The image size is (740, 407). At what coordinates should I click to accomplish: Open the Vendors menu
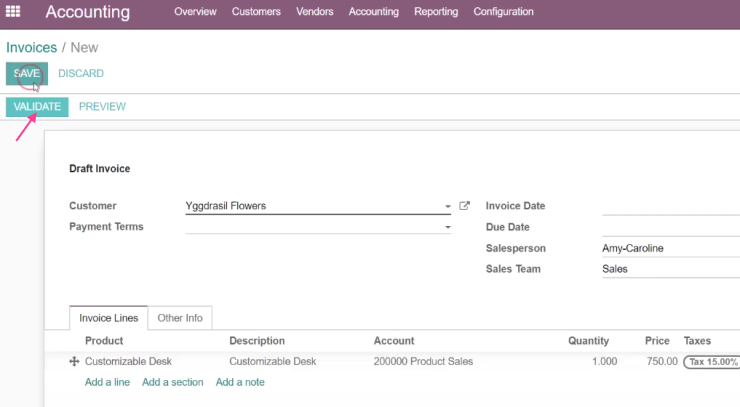(315, 11)
